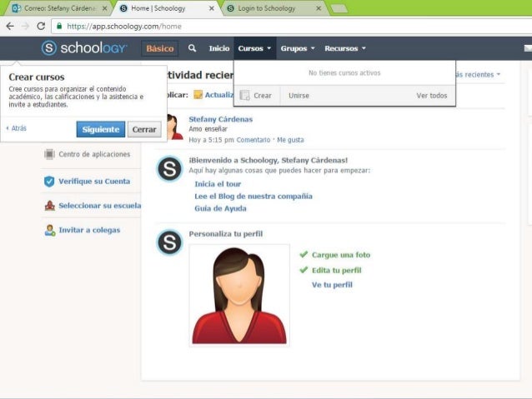
Task: Click Siguiente in Crear cursos tooltip
Action: 101,129
